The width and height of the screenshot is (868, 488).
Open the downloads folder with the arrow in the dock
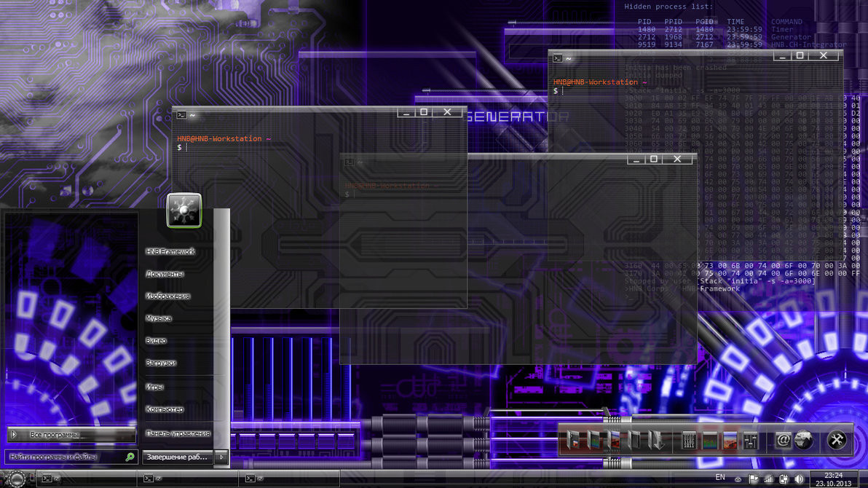[x=657, y=441]
